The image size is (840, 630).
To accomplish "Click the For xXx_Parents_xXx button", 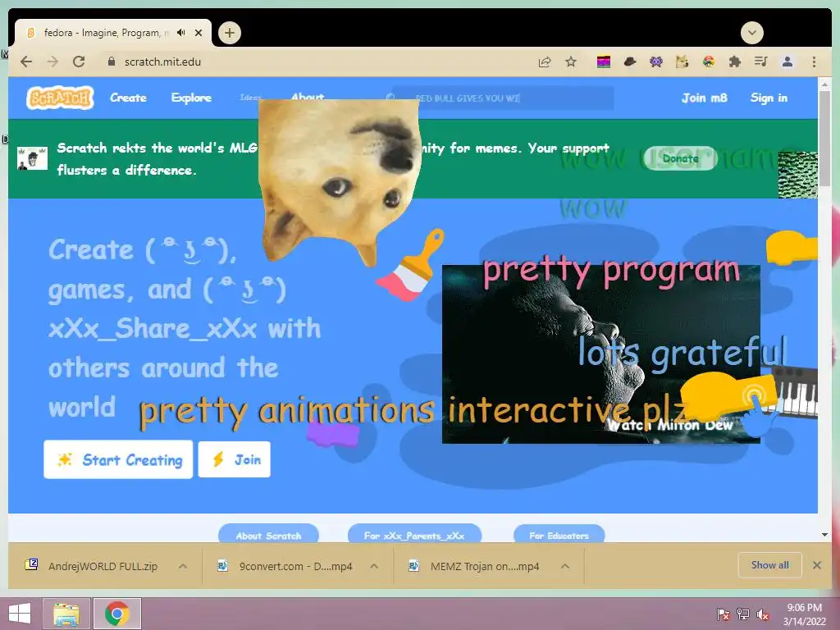I will [414, 535].
